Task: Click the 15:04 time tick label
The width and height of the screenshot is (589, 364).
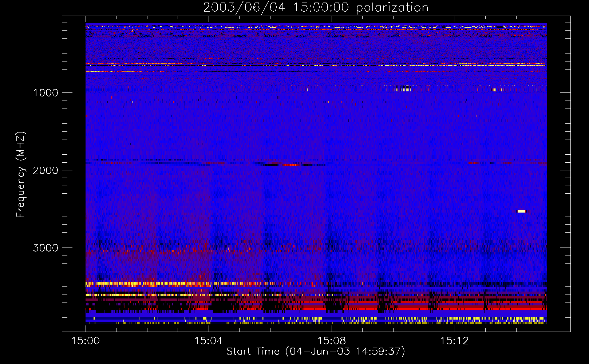Action: (208, 341)
